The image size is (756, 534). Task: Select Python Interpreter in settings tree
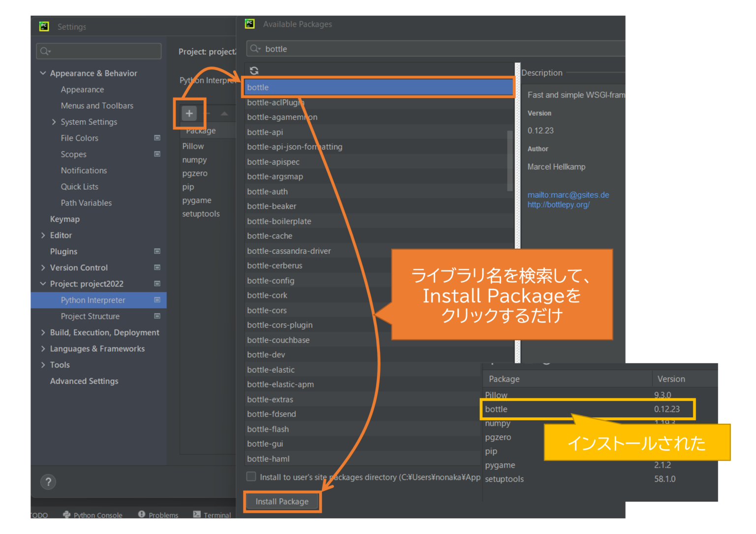(x=93, y=300)
